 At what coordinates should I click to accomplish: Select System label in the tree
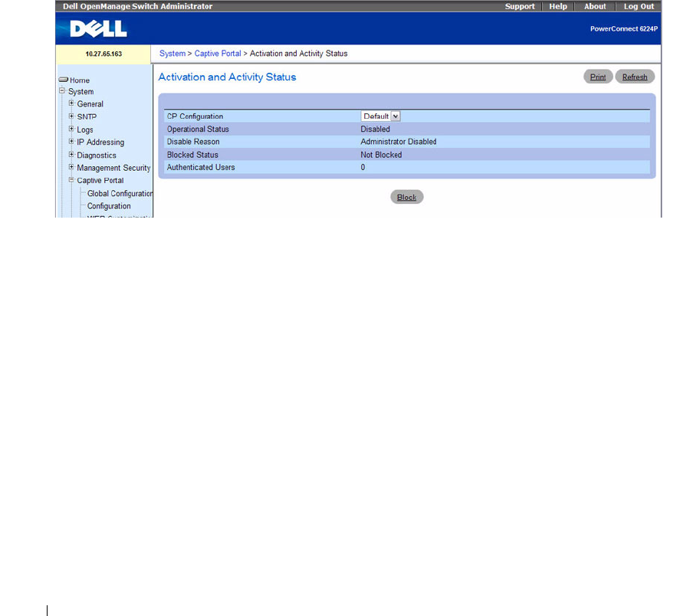pyautogui.click(x=81, y=92)
